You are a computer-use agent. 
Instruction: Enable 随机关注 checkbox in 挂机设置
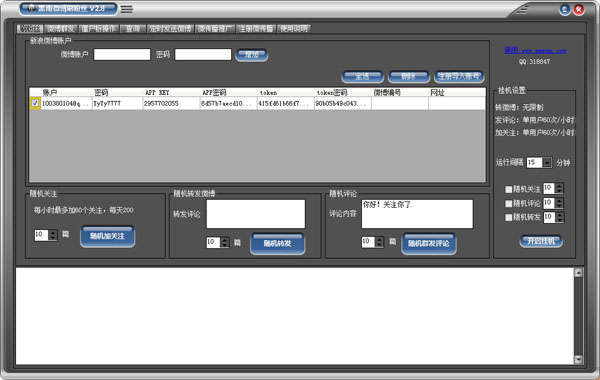pos(509,189)
